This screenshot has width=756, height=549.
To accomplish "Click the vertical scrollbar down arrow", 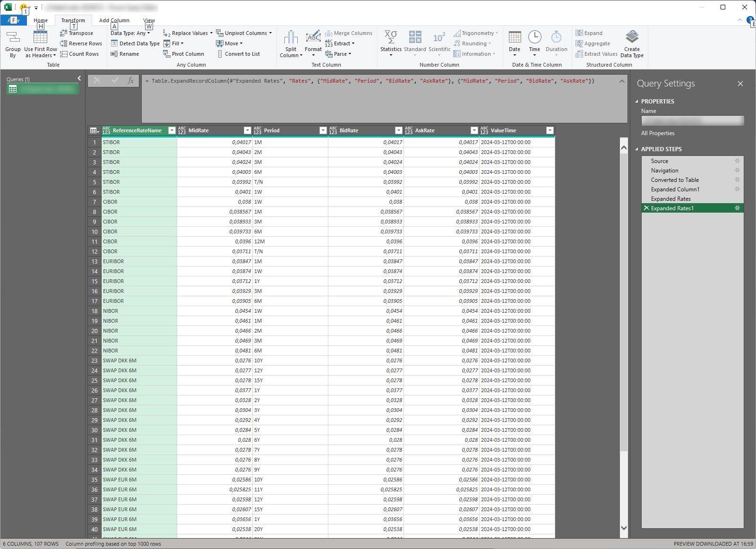I will [624, 528].
